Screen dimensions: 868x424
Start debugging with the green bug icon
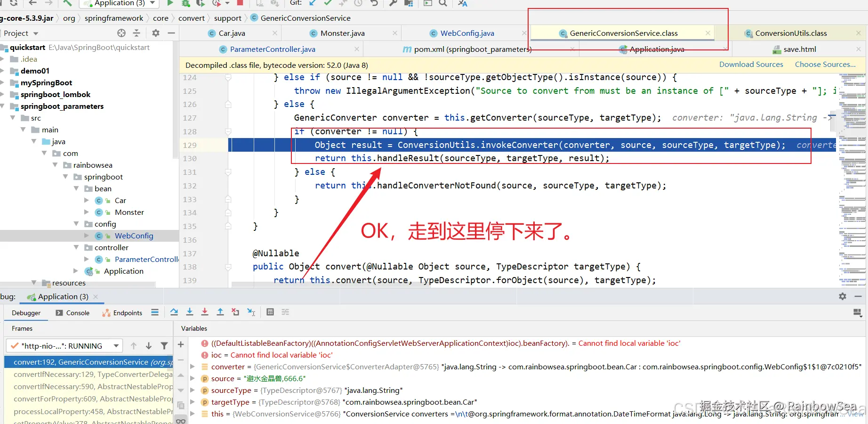point(186,3)
